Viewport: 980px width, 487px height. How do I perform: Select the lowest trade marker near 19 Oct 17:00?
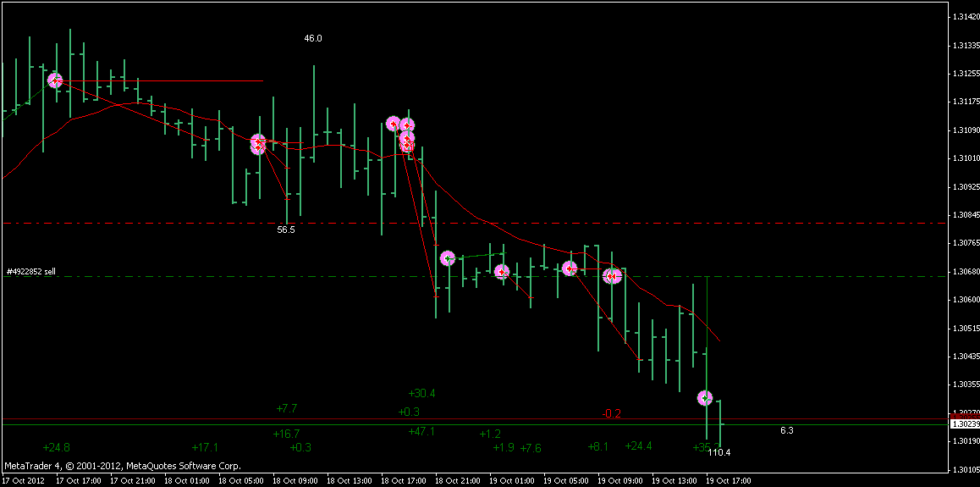(705, 397)
